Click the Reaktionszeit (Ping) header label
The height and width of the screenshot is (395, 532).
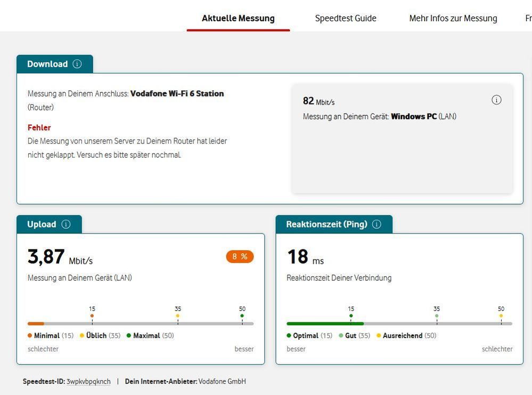[x=326, y=224]
